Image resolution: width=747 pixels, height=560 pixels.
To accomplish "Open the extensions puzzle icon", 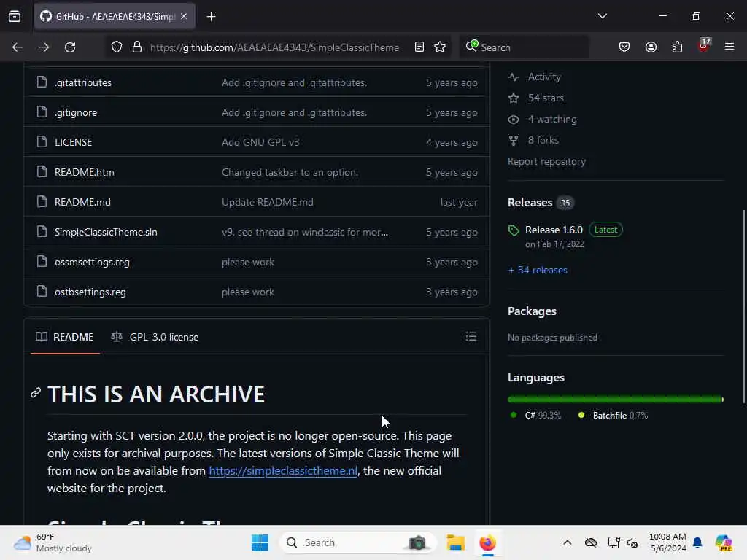I will click(677, 47).
